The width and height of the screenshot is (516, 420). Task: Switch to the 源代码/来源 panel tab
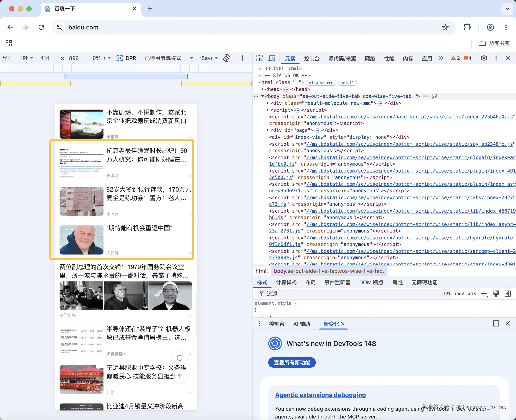coord(342,58)
